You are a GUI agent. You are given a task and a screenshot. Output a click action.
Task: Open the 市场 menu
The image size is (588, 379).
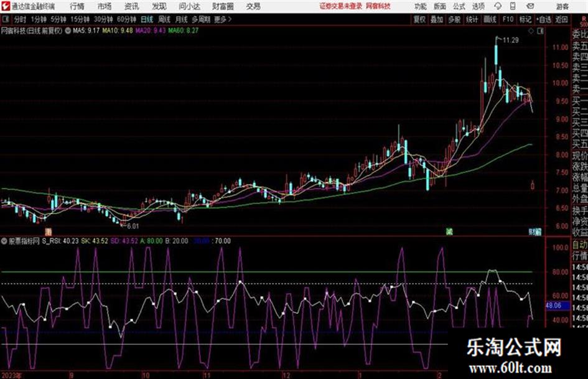(105, 6)
